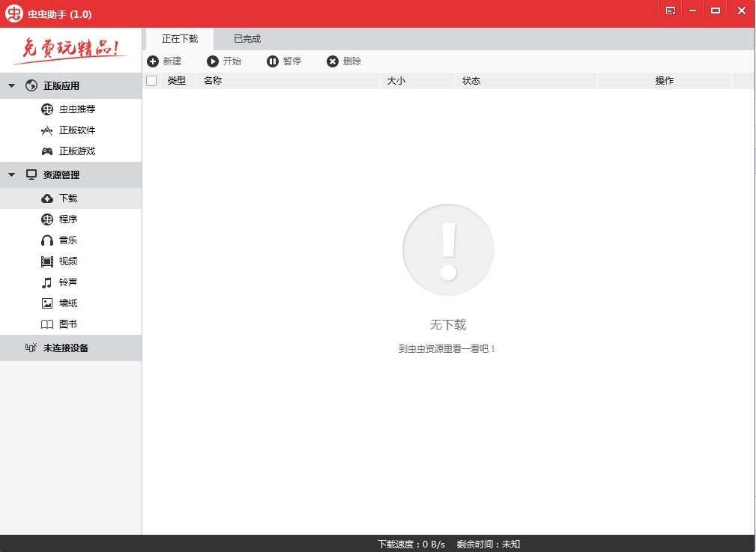The height and width of the screenshot is (552, 756).
Task: Sort by 名称 column header
Action: click(213, 81)
